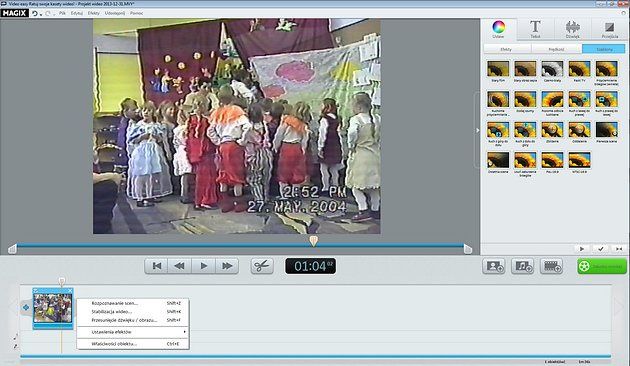630x366 pixels.
Task: Open the Efekty menu
Action: tap(94, 13)
